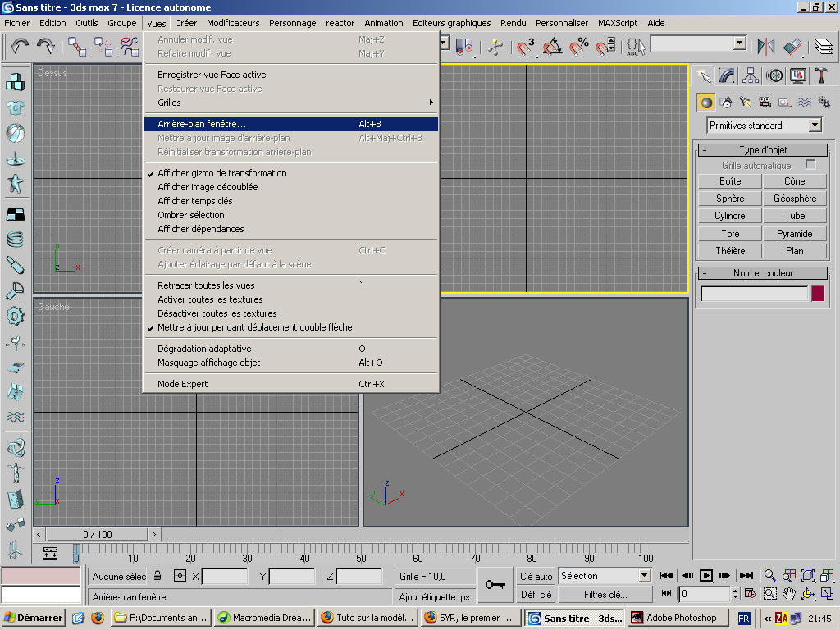Open the Display panel tab
840x630 pixels.
coord(797,75)
